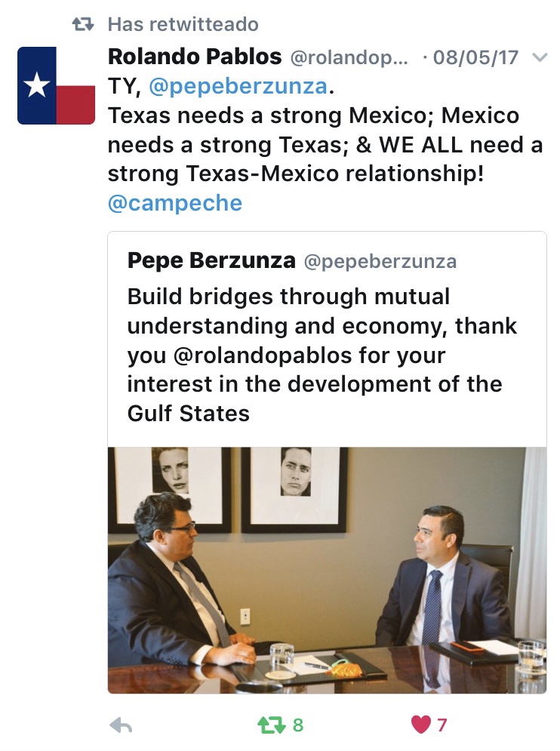Click the small retweet icon beside Has retwitteado

82,24
